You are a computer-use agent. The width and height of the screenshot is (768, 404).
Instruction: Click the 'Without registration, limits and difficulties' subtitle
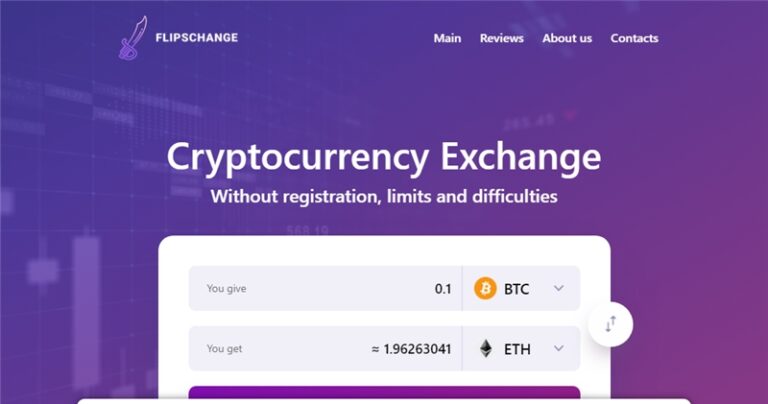click(x=384, y=196)
